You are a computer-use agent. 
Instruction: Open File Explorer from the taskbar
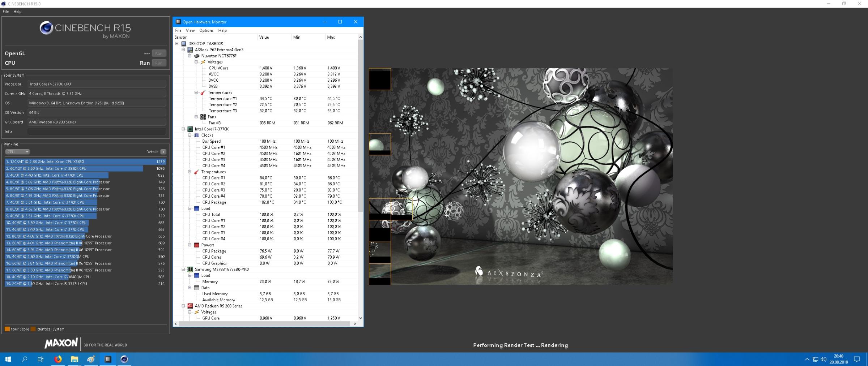[x=75, y=359]
